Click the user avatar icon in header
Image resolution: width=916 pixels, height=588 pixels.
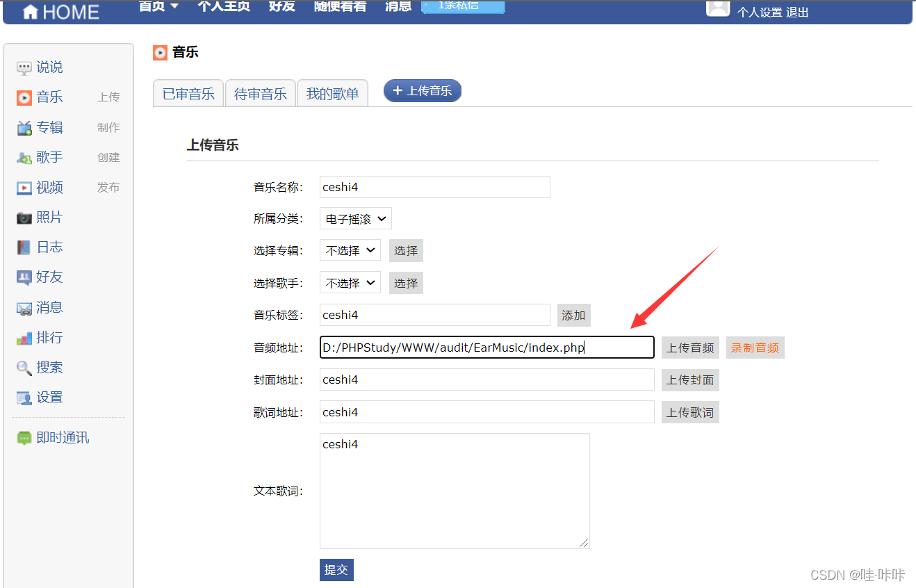[718, 7]
